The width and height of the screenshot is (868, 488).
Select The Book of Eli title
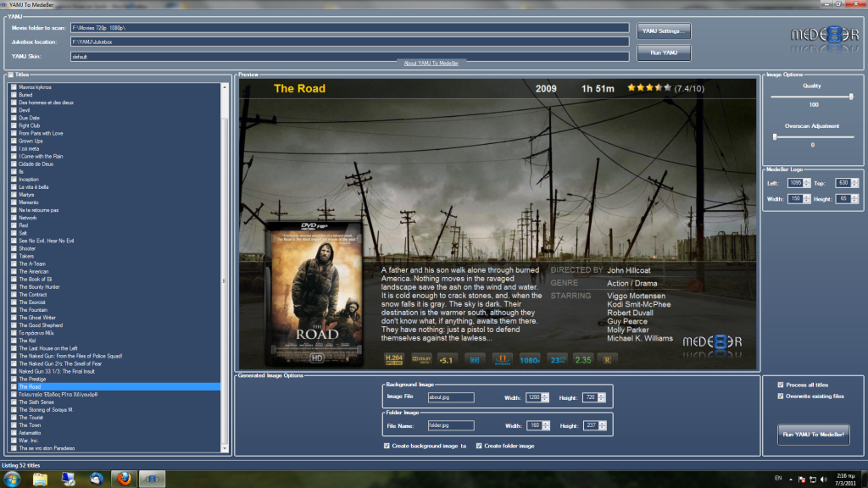click(36, 280)
